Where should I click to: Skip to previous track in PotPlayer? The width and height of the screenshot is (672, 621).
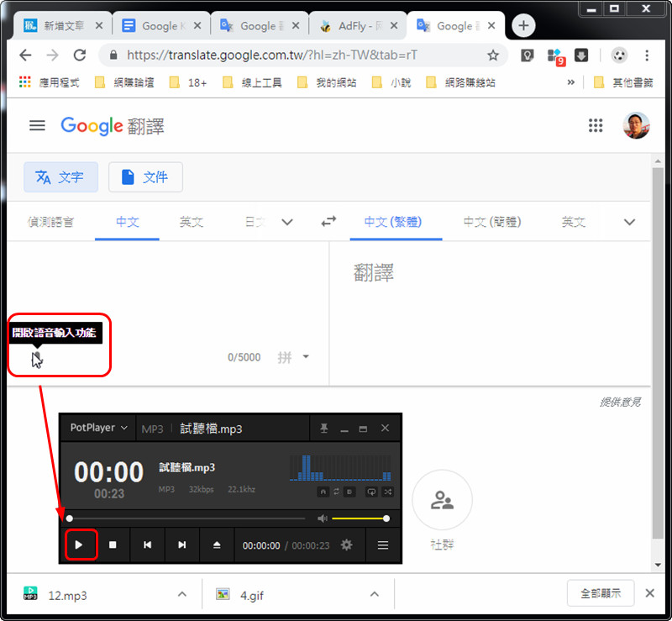pyautogui.click(x=148, y=545)
